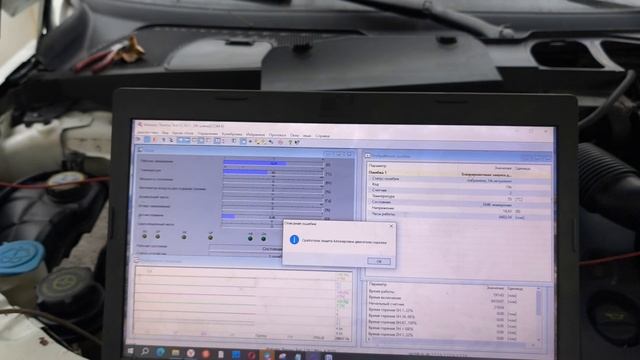Open the Измерение menu
This screenshot has width=640, height=360.
(x=256, y=135)
